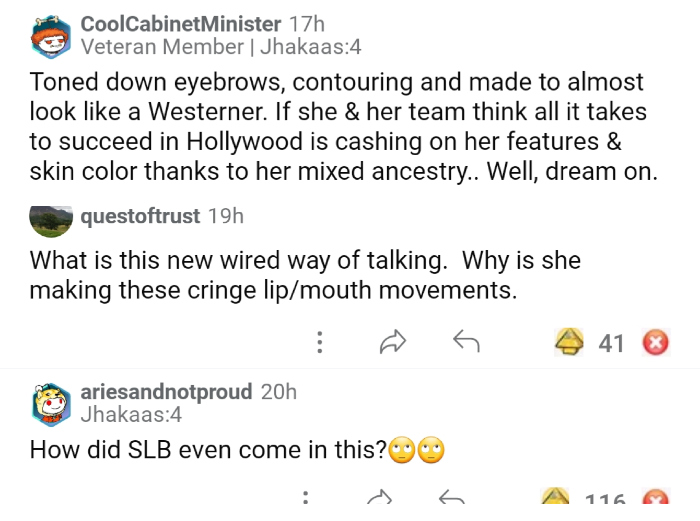Screen dimensions: 700x521
Task: Downvote questoftrust's comment with the red X
Action: click(x=655, y=344)
